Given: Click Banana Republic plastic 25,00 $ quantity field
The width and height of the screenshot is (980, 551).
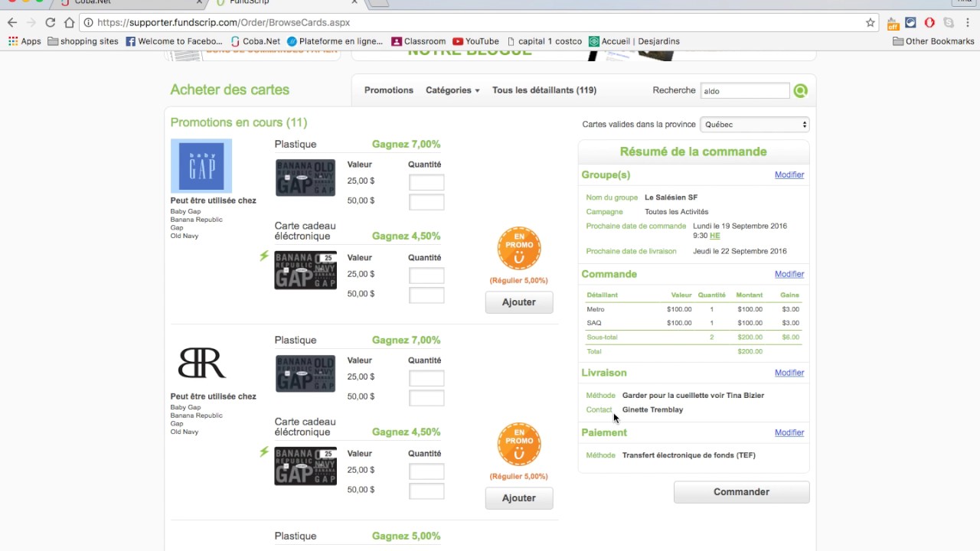Looking at the screenshot, I should point(426,378).
